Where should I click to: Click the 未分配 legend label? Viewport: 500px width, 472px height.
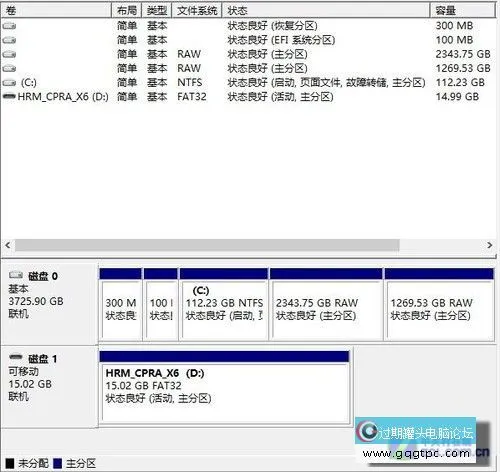pos(33,463)
